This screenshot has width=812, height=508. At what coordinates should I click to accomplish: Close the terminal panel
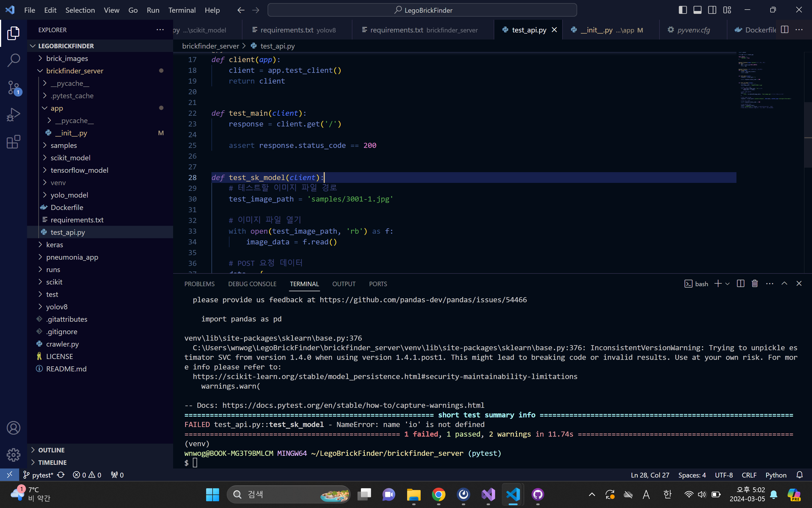pyautogui.click(x=799, y=284)
